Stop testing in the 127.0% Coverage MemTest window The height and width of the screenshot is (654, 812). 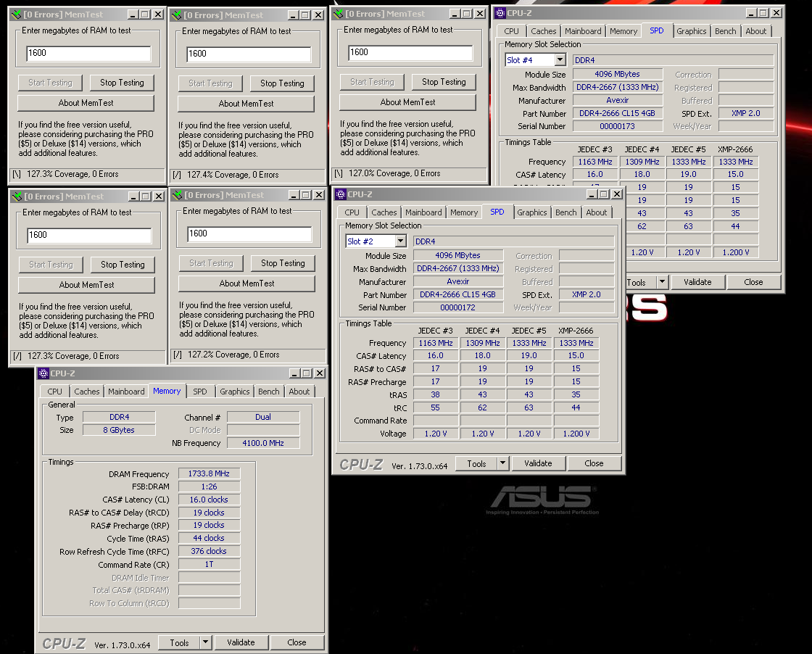(444, 82)
